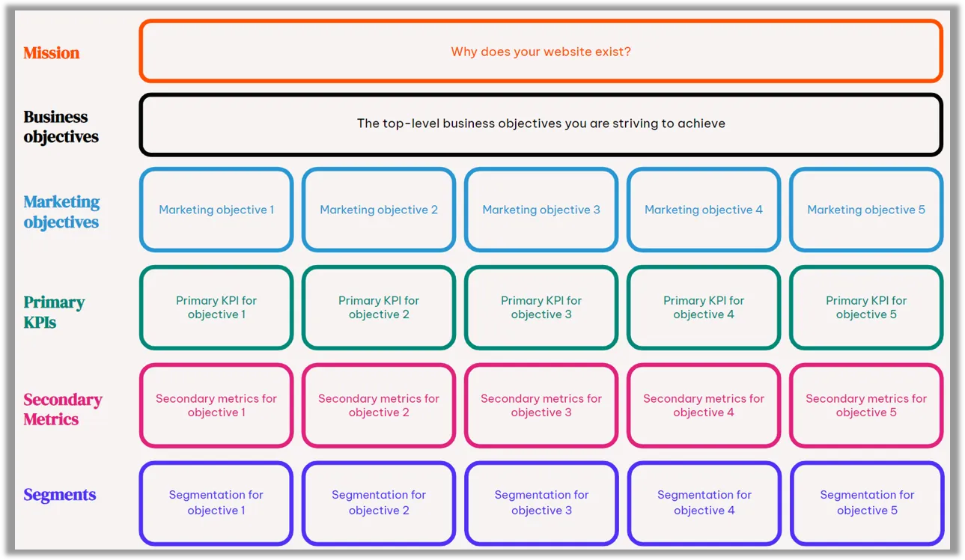Select Primary KPI for objective 4
This screenshot has width=965, height=560.
pos(704,308)
